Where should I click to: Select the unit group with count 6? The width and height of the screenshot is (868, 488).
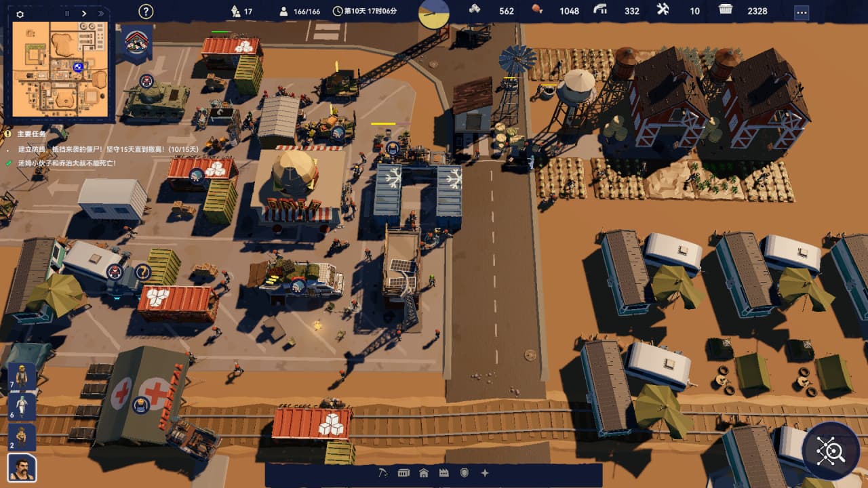[22, 406]
